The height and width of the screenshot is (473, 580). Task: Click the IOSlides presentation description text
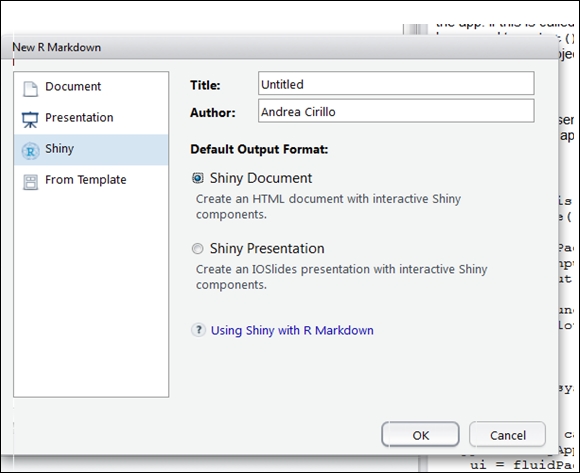(341, 277)
